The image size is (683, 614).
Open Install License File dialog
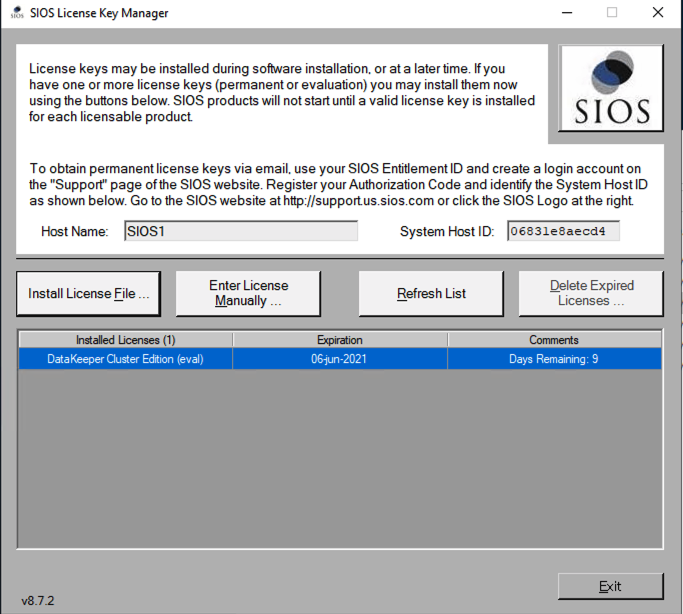(88, 294)
